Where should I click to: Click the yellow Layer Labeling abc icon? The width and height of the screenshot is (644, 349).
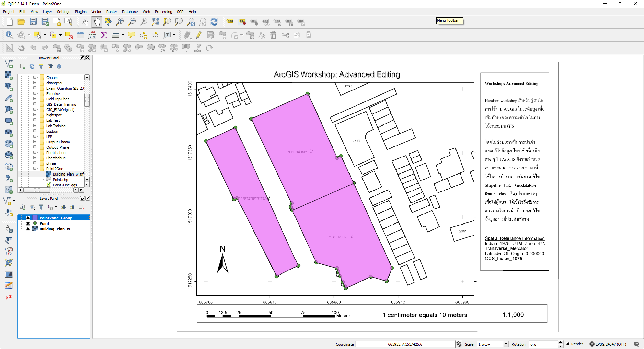[x=230, y=21]
